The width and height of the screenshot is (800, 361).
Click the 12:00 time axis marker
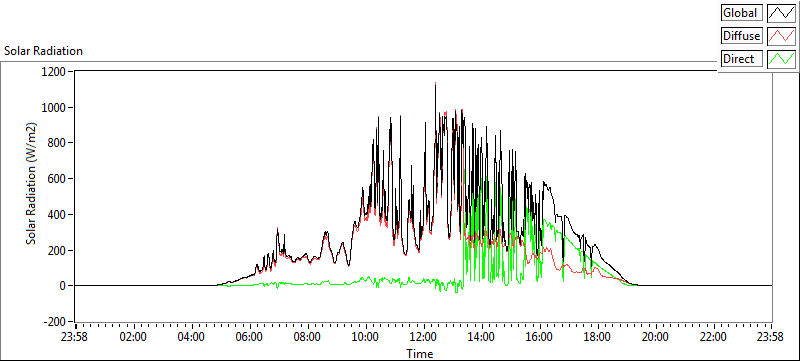point(423,337)
